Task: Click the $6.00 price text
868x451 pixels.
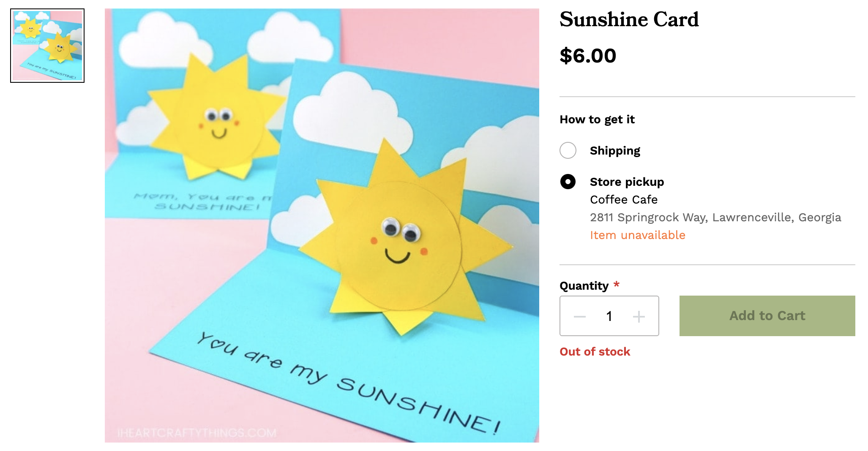Action: click(x=588, y=56)
